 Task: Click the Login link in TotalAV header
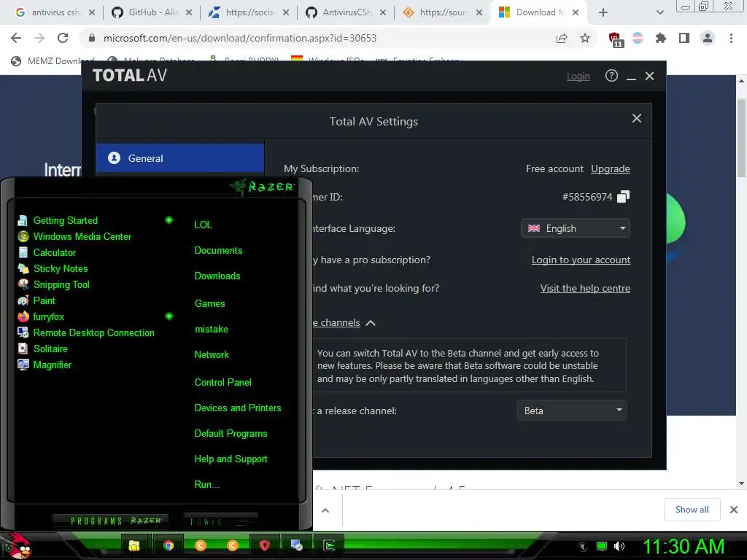(x=578, y=76)
